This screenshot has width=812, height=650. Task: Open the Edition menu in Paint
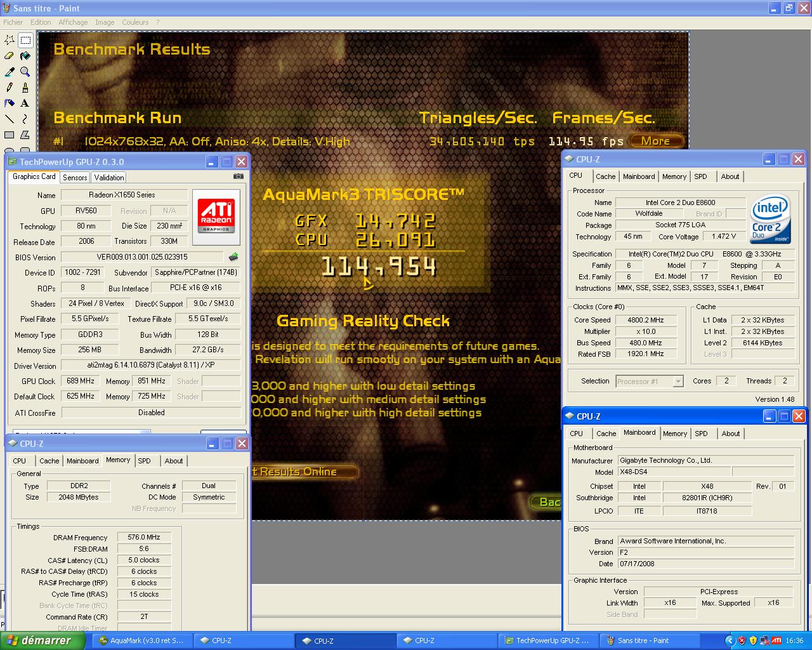coord(41,22)
